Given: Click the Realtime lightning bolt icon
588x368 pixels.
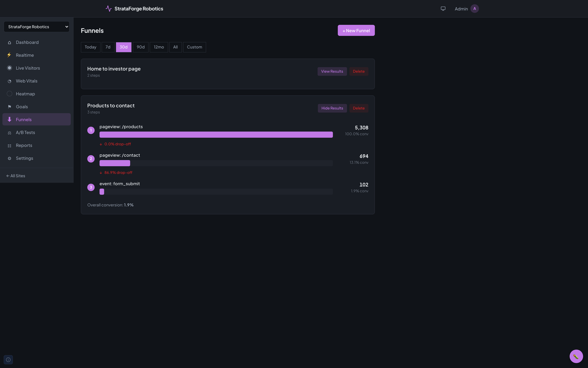Looking at the screenshot, I should [x=9, y=55].
